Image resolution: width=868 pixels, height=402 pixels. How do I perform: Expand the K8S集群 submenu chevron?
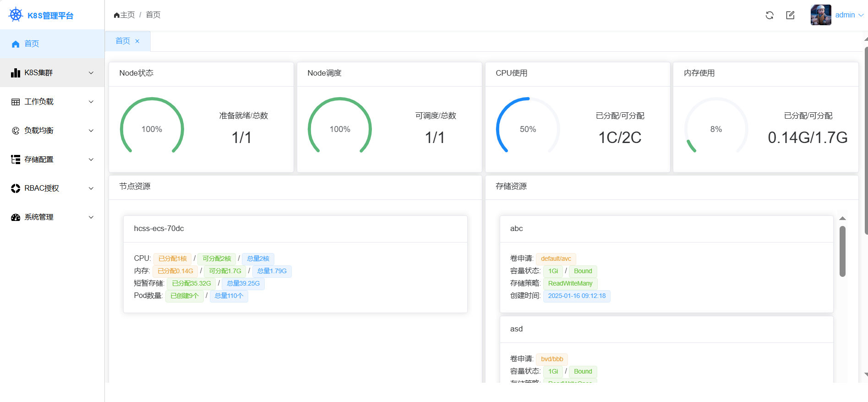point(91,73)
